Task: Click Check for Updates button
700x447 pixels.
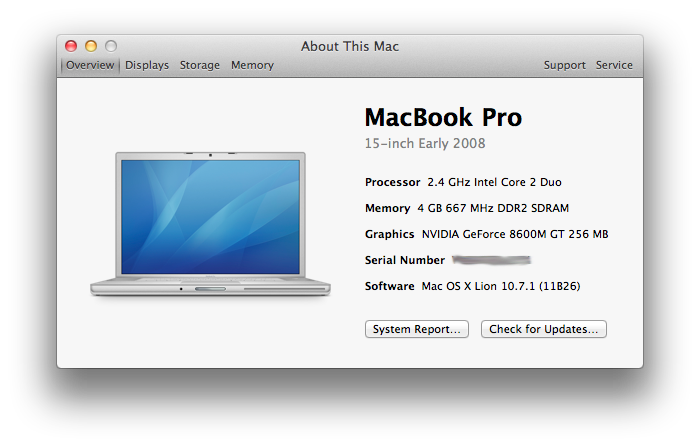Action: click(544, 329)
